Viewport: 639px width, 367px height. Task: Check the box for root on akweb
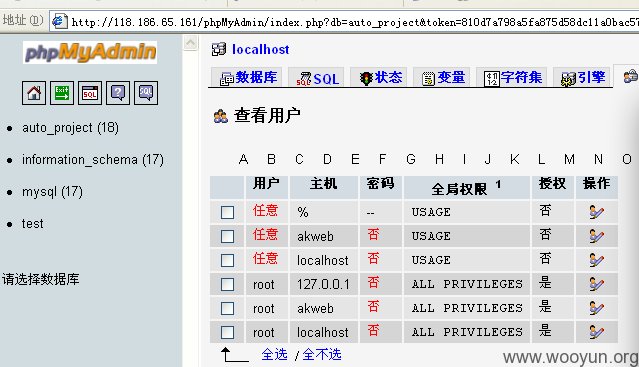coord(227,308)
